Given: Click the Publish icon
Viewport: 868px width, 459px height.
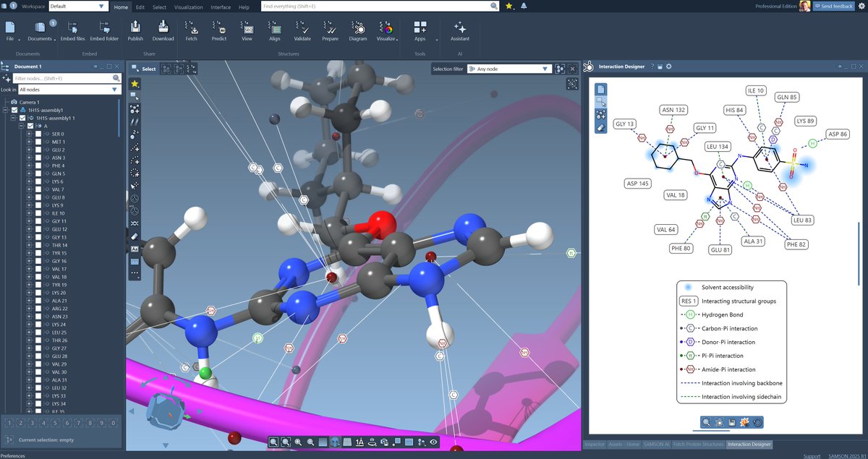Looking at the screenshot, I should [135, 30].
